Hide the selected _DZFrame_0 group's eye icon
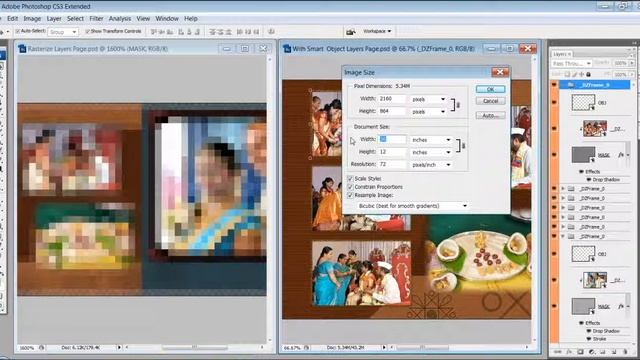The image size is (640, 360). 554,84
